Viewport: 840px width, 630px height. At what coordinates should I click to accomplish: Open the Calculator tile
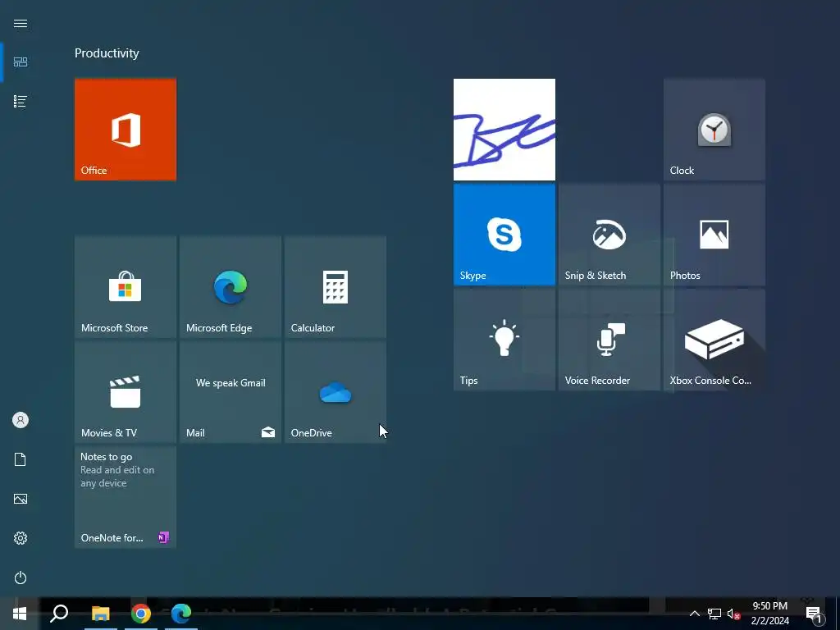(x=336, y=287)
